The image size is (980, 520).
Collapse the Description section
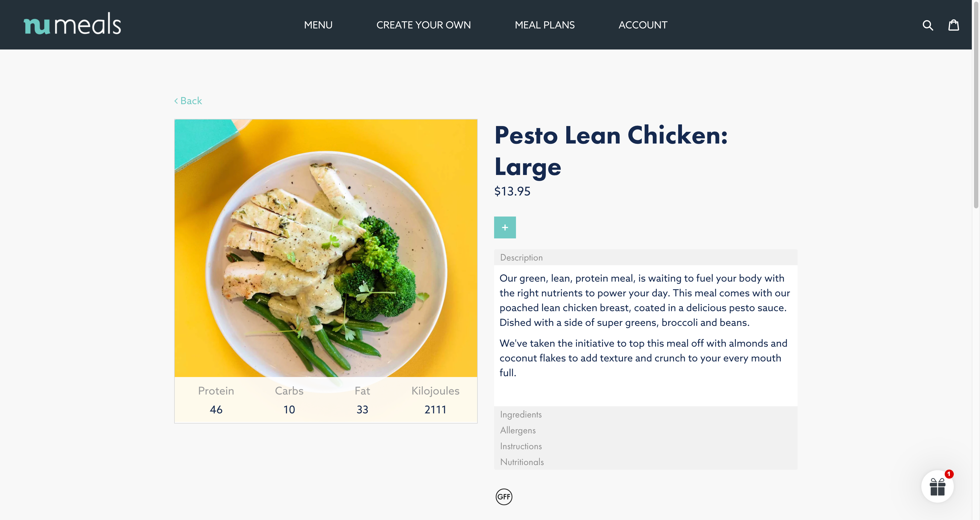pos(521,258)
